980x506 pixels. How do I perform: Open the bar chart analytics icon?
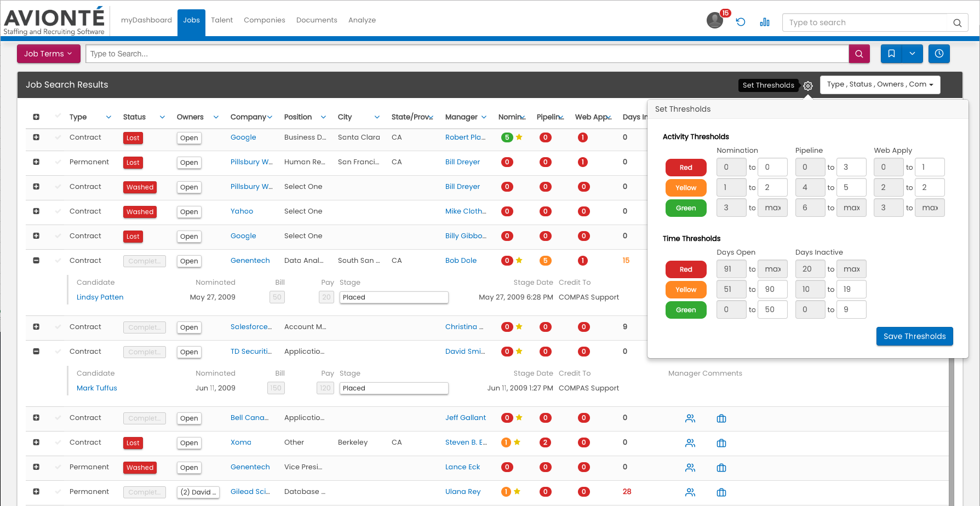[x=765, y=22]
